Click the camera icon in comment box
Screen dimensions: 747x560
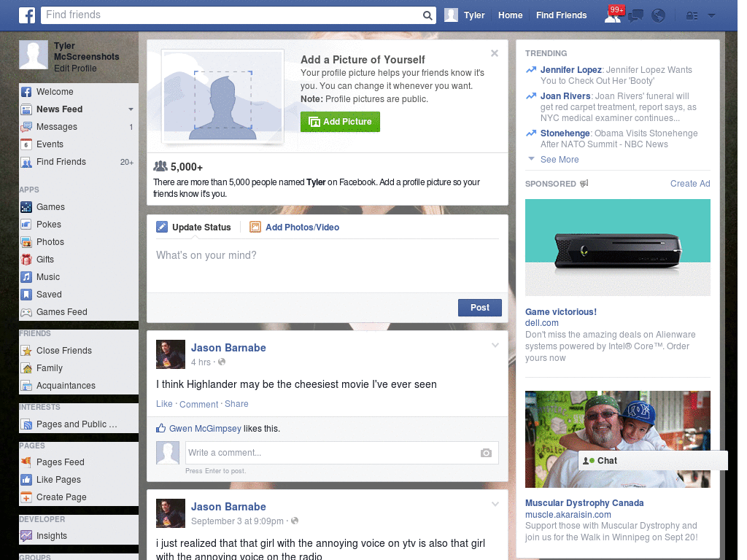click(x=486, y=453)
